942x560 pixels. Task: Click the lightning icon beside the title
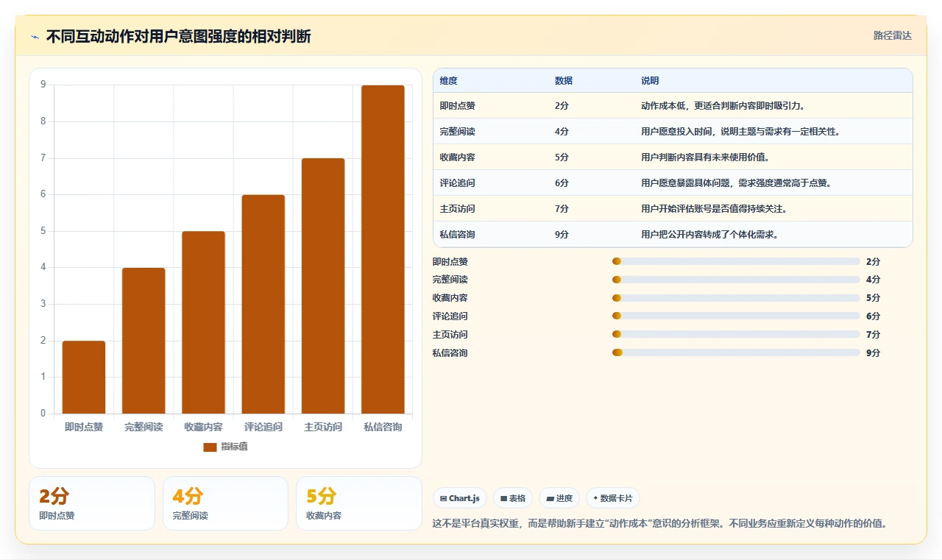click(x=35, y=36)
